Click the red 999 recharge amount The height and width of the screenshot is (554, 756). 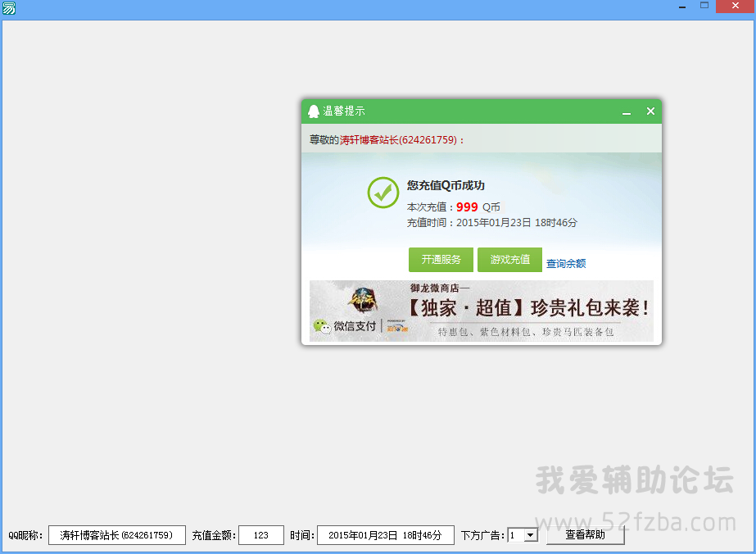[467, 207]
